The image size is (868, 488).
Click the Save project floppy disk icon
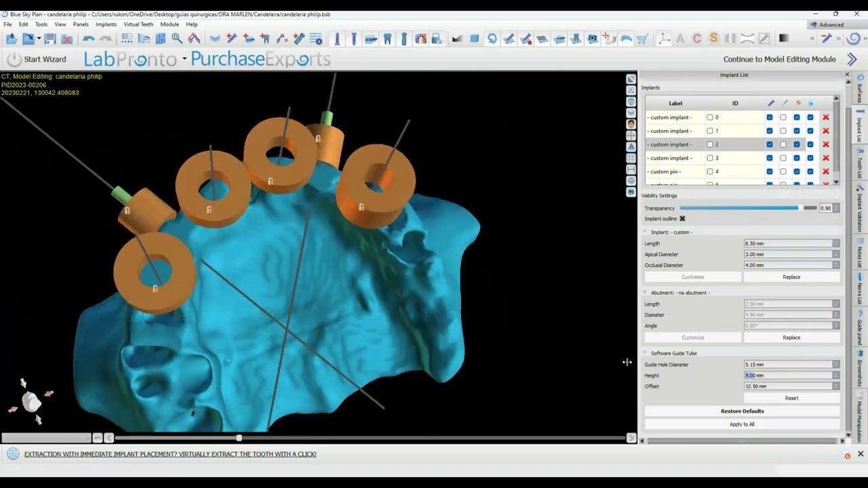(50, 39)
